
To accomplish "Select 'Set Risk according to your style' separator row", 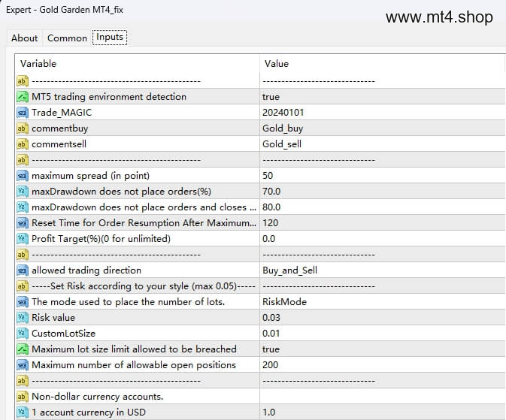I will pos(144,286).
